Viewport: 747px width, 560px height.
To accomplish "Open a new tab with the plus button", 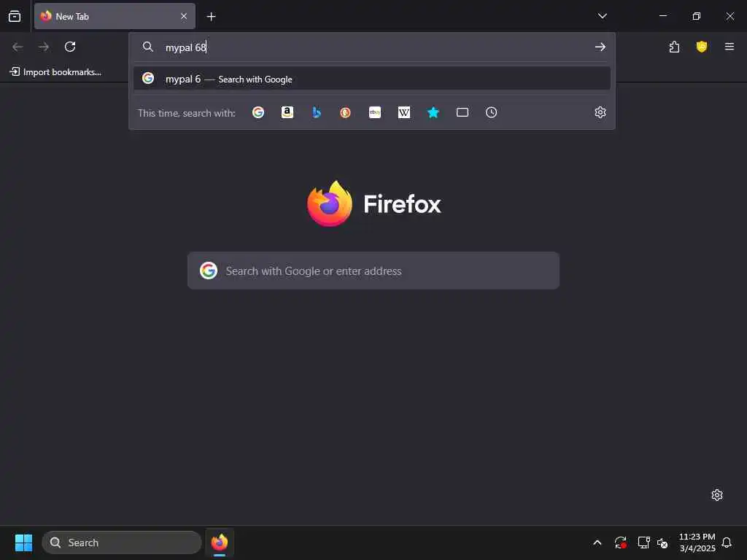I will 211,17.
